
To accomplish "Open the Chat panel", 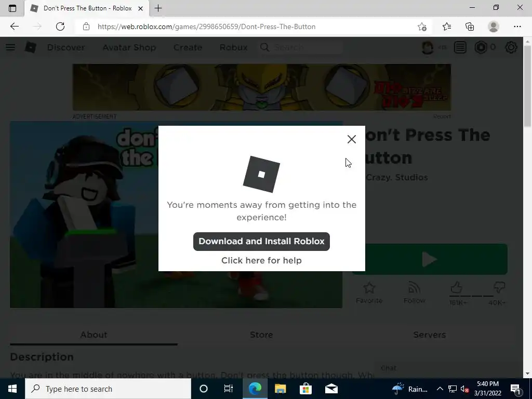I will [448, 368].
